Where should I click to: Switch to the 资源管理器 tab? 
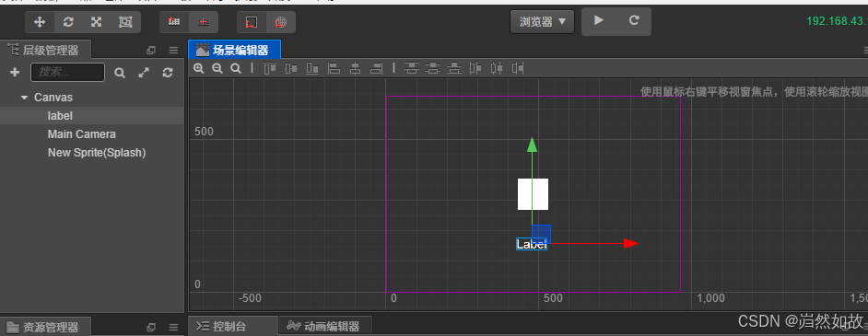coord(45,327)
